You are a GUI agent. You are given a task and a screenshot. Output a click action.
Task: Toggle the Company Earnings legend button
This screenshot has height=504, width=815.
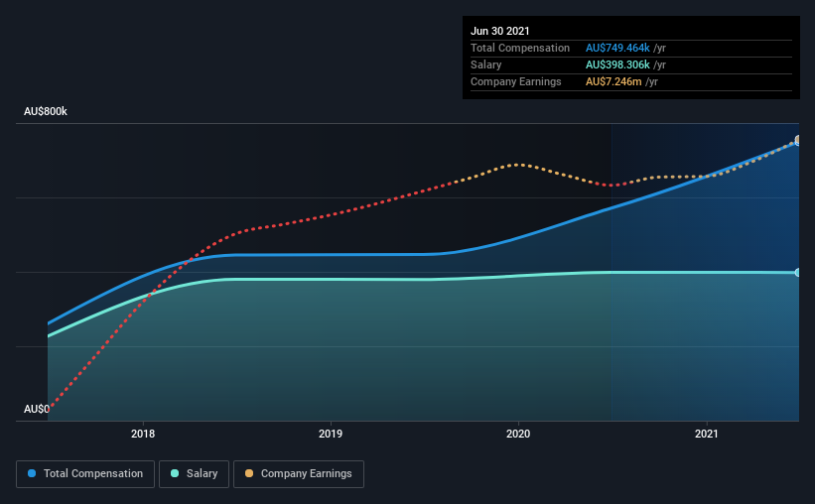[299, 474]
